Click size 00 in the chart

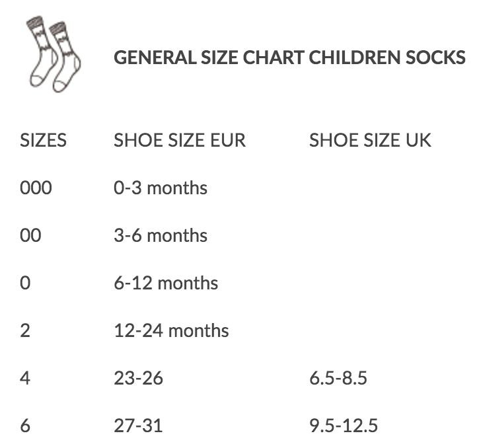(x=30, y=236)
